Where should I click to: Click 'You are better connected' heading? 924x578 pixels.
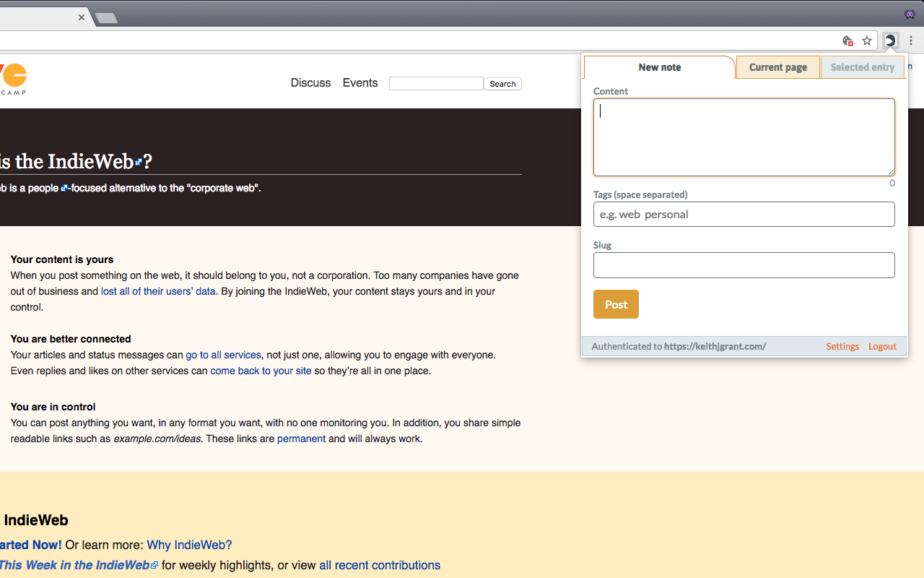[71, 339]
